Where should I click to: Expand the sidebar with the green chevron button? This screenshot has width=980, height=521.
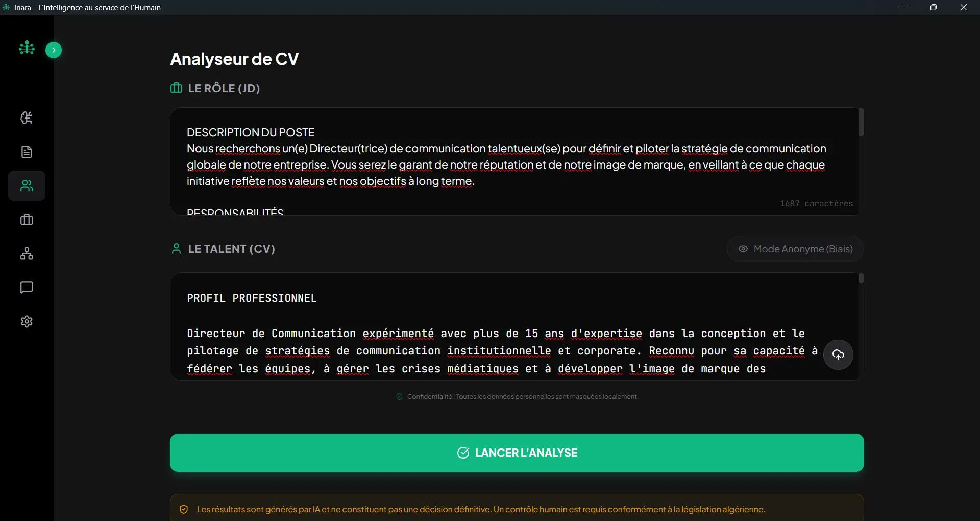coord(54,50)
